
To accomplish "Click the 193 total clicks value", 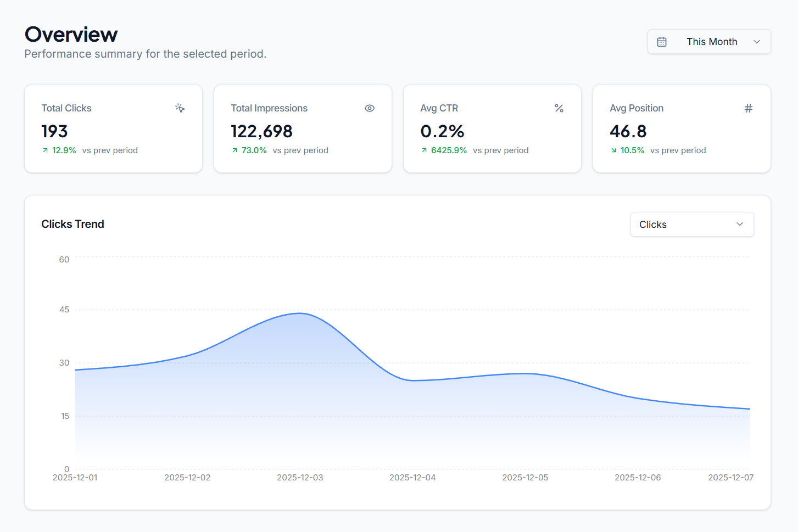I will (x=54, y=131).
